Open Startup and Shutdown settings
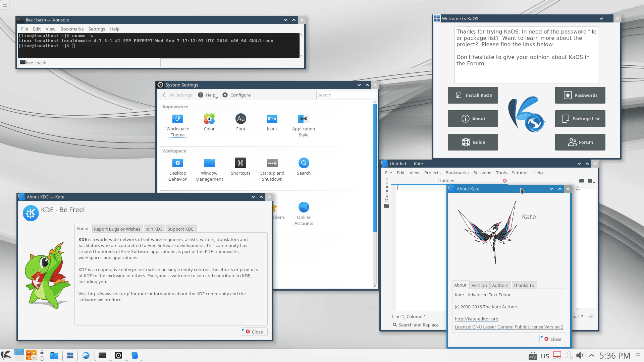This screenshot has width=644, height=362. 272,170
